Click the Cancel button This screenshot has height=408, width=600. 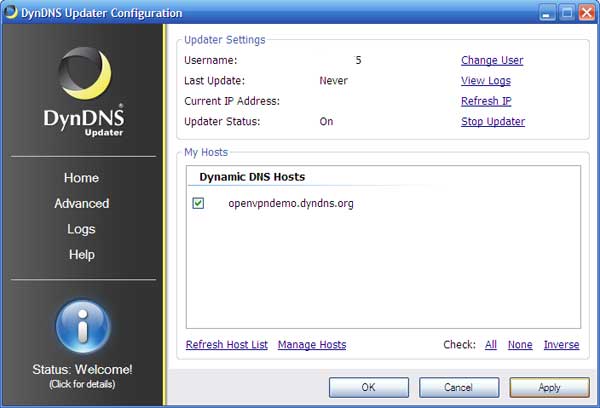459,387
